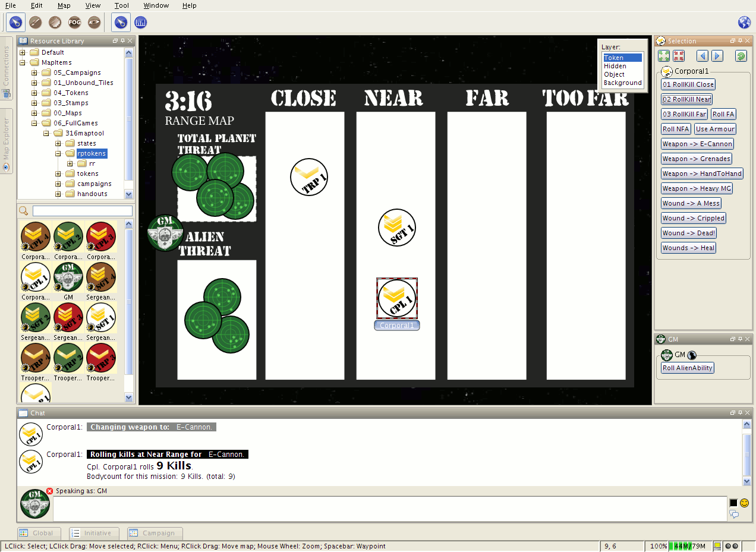Click the Weapon -> Grenades macro button
This screenshot has width=756, height=552.
pyautogui.click(x=697, y=159)
